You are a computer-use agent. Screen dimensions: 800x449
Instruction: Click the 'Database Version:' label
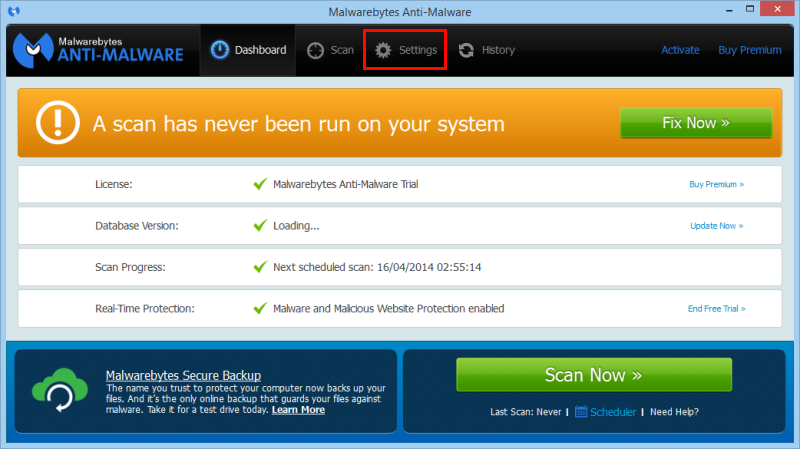(x=137, y=226)
